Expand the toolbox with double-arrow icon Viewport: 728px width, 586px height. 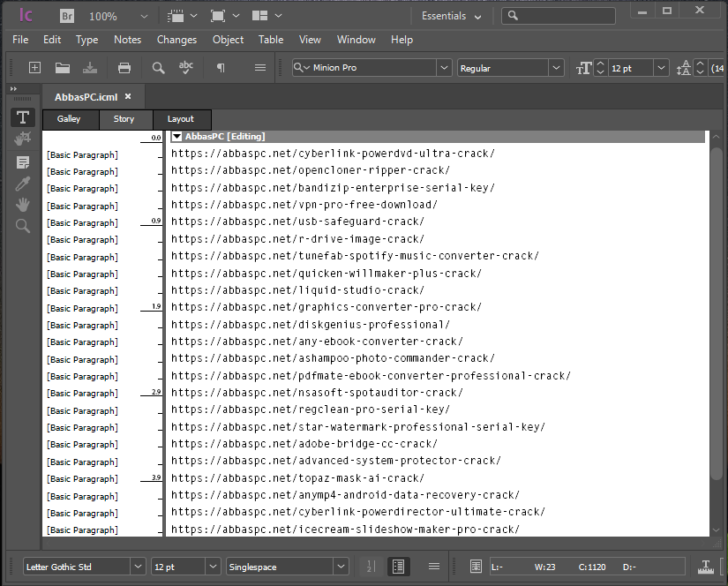pos(13,88)
